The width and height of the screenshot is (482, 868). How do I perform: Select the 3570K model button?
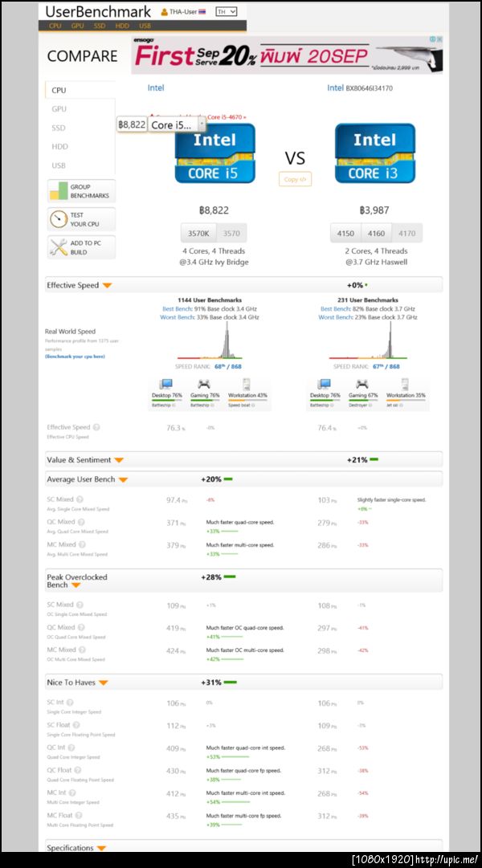tap(198, 233)
